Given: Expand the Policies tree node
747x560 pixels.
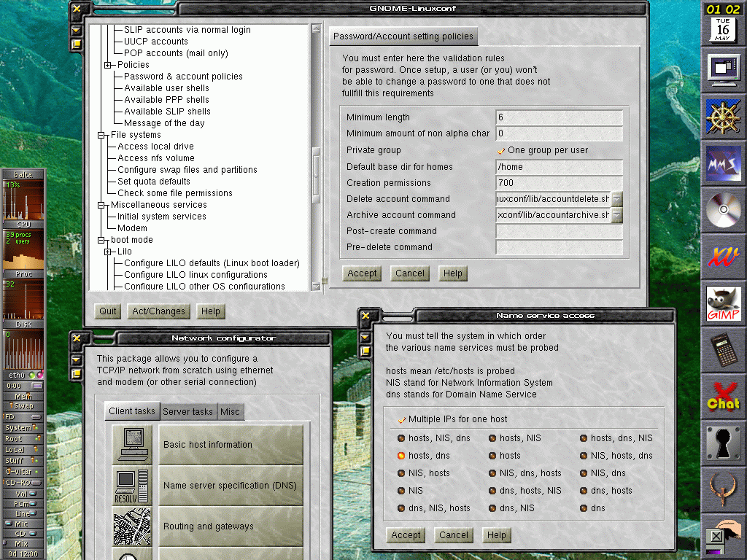Looking at the screenshot, I should pyautogui.click(x=108, y=65).
